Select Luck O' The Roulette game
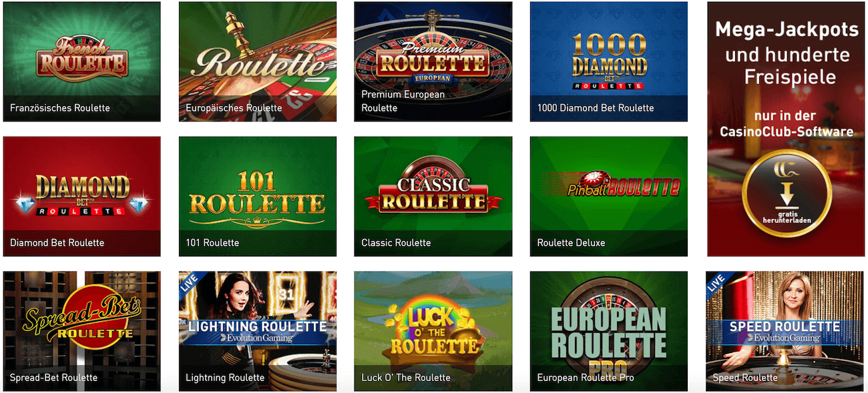Viewport: 868px width, 393px height. (x=433, y=331)
